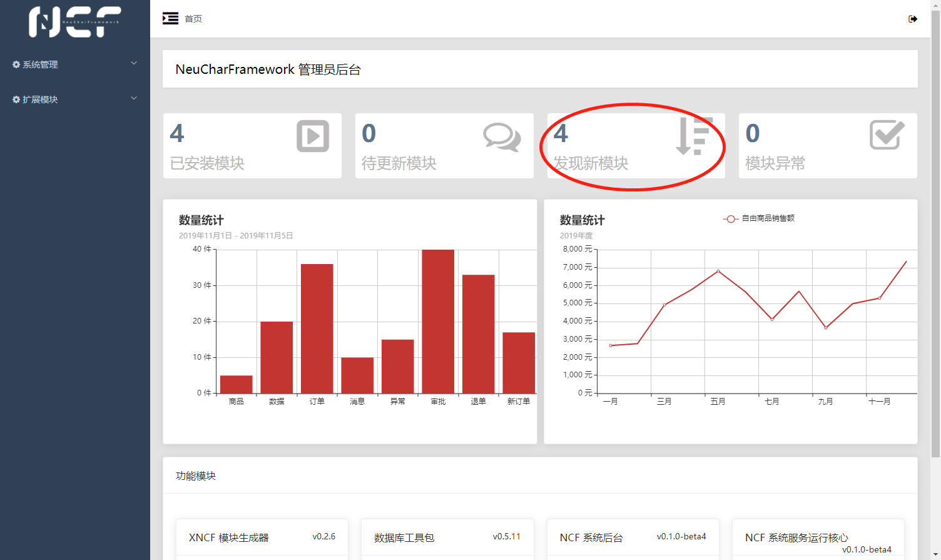Open the NCF 系统服务运行核心 module card
The height and width of the screenshot is (560, 941).
(818, 539)
